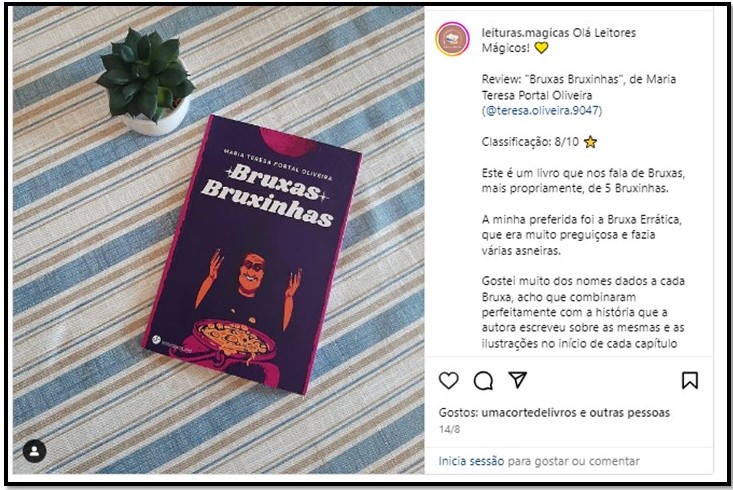Like the post with the heart icon

tap(449, 381)
